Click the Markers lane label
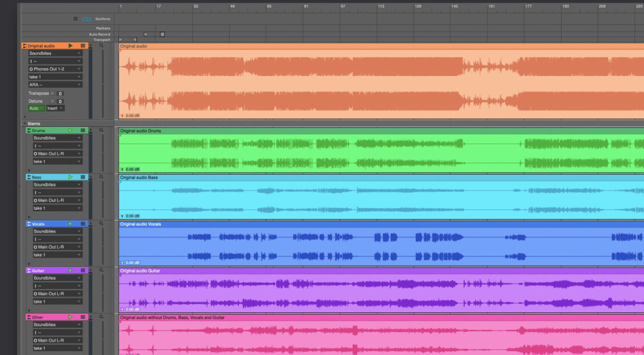The image size is (644, 355). pyautogui.click(x=103, y=28)
